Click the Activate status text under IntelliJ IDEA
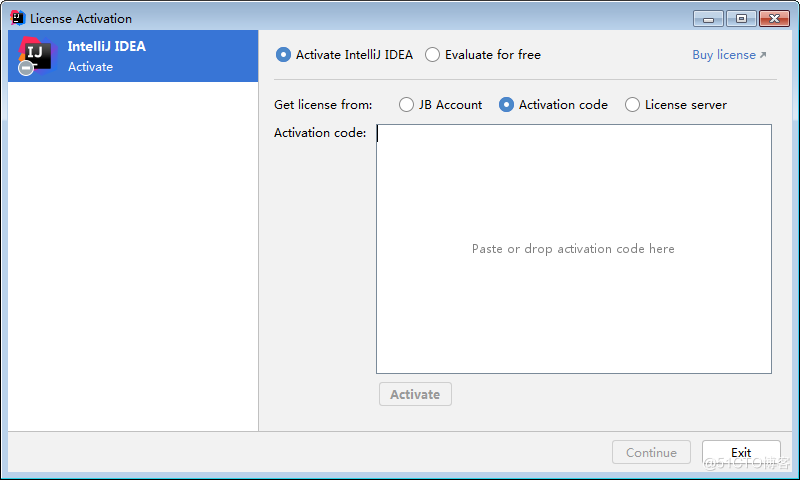Viewport: 800px width, 480px height. (90, 67)
